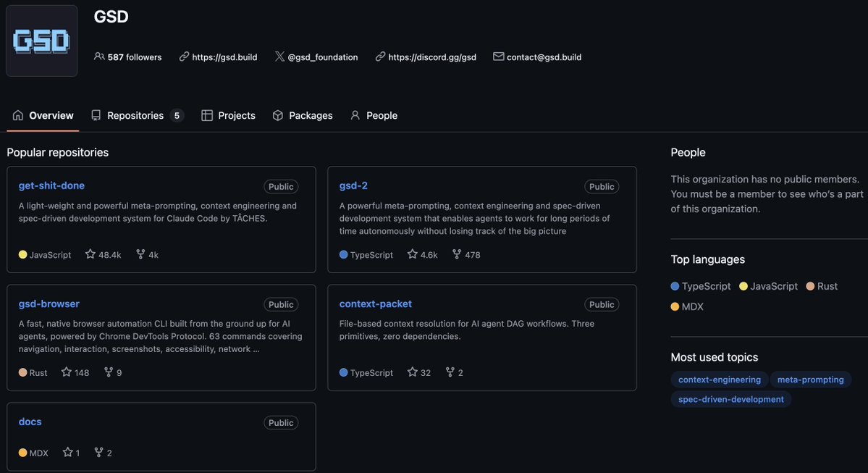Viewport: 868px width, 473px height.
Task: Open the spec-driven-development topic tag
Action: (730, 399)
